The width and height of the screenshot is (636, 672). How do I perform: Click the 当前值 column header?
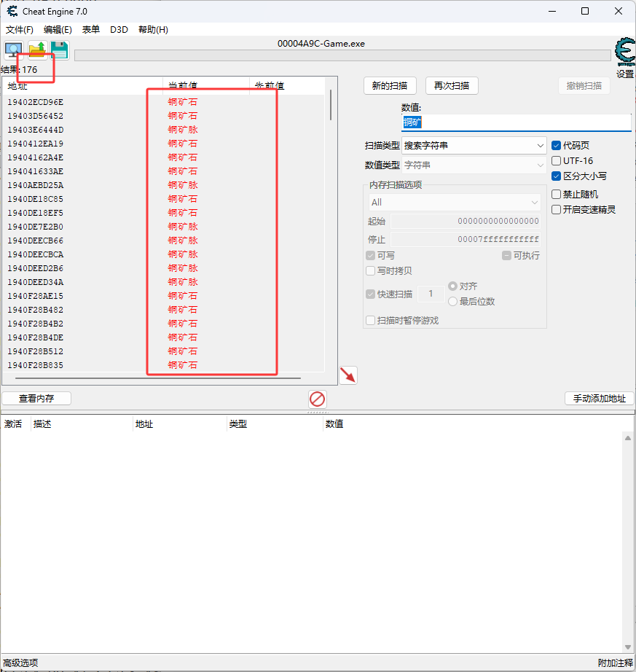(206, 86)
